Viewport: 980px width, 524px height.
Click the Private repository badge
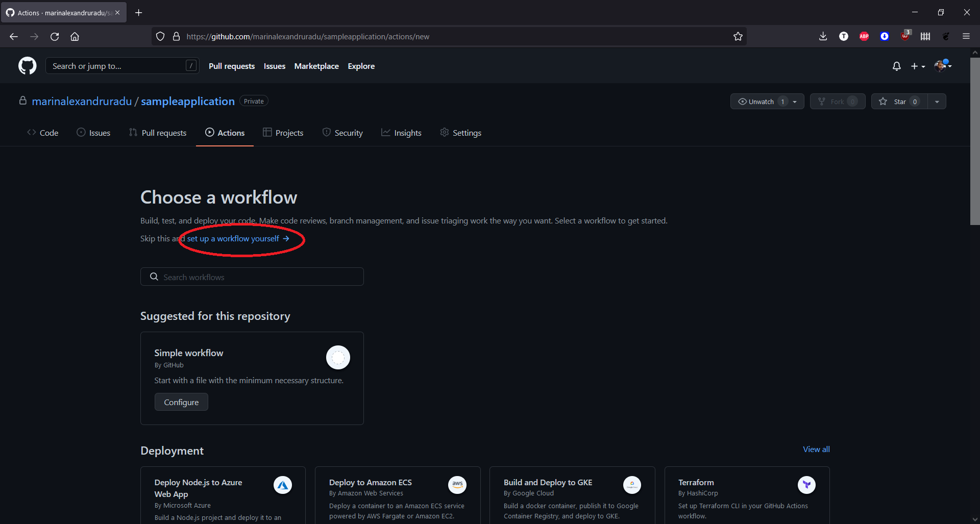tap(254, 101)
